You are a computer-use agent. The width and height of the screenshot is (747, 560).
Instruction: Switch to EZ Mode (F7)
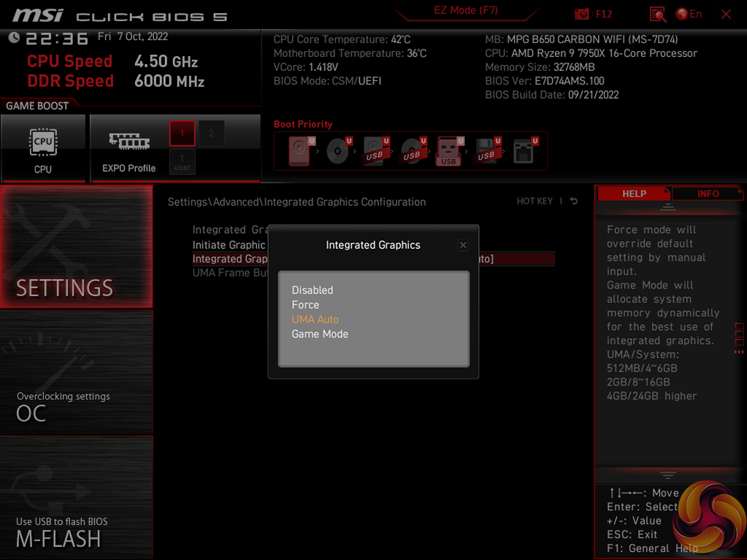tap(465, 10)
